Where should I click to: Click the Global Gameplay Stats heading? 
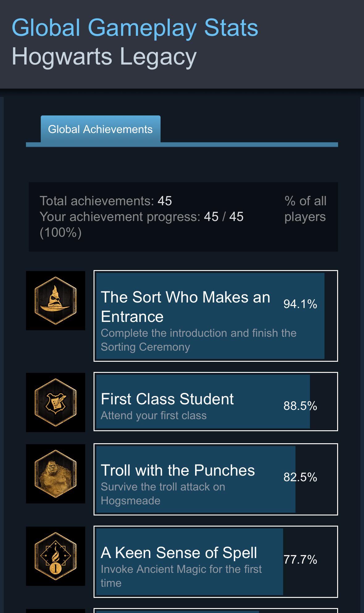click(135, 28)
